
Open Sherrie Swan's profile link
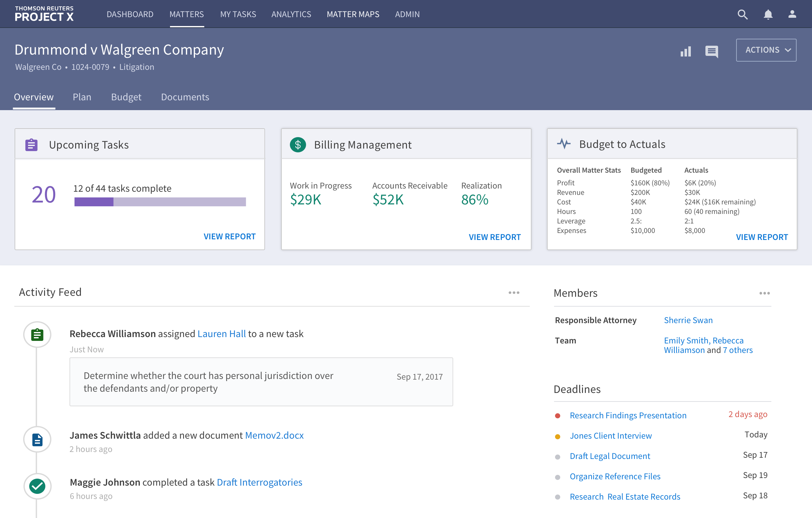(688, 320)
